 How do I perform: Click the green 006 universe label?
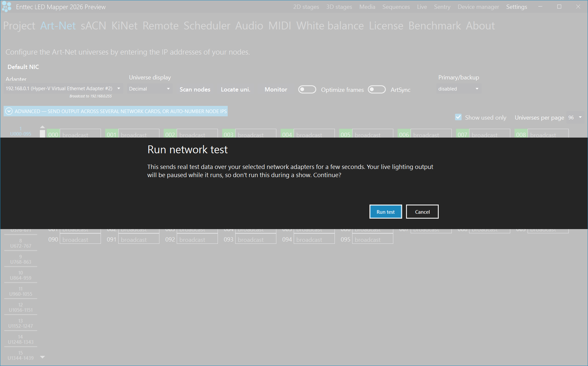point(404,134)
